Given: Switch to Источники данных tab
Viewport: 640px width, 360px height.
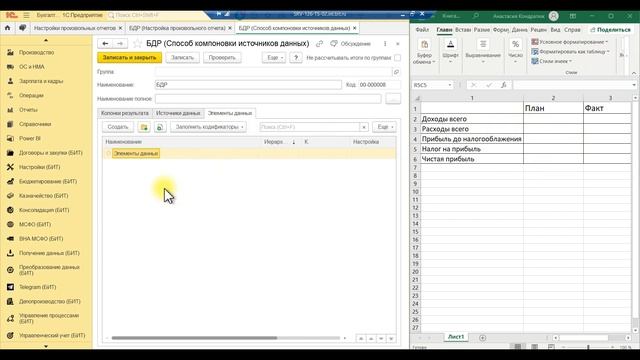Looking at the screenshot, I should pyautogui.click(x=178, y=113).
